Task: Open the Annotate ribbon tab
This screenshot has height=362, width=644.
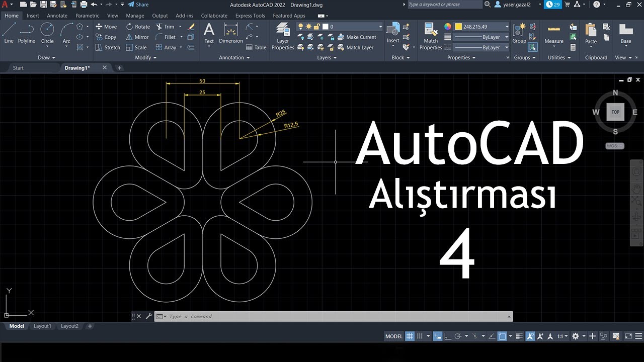Action: click(x=57, y=16)
